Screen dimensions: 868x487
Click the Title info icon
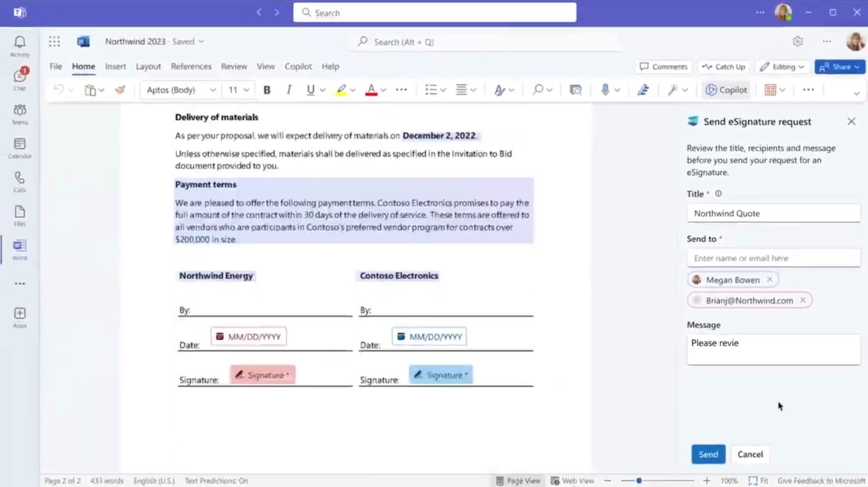718,194
